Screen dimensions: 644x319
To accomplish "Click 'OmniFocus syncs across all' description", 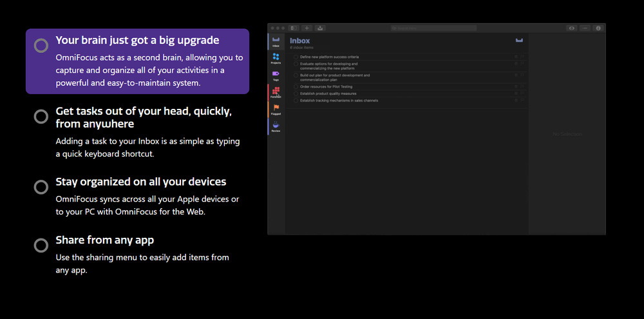I will coord(147,206).
